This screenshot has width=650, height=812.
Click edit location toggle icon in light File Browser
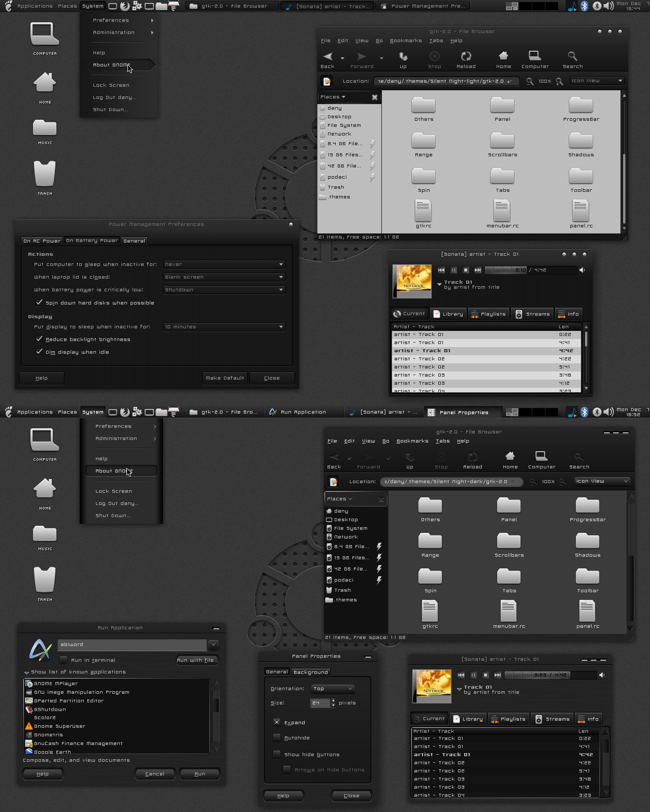point(327,81)
